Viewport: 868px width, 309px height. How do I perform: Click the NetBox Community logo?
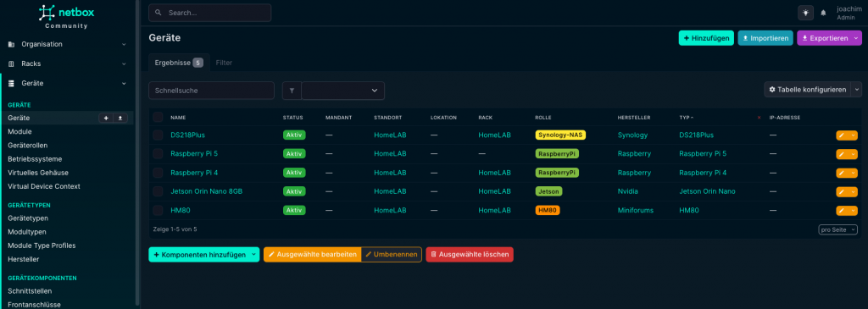pos(66,17)
